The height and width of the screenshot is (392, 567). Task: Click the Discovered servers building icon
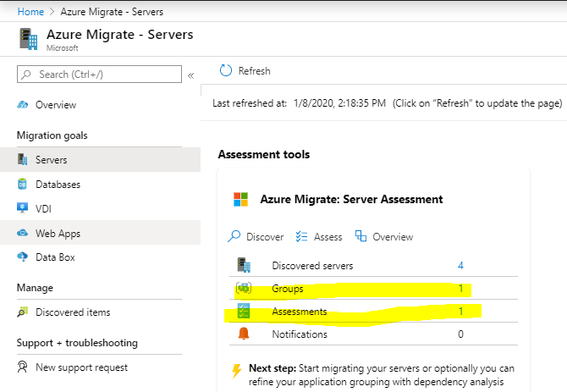tap(244, 265)
